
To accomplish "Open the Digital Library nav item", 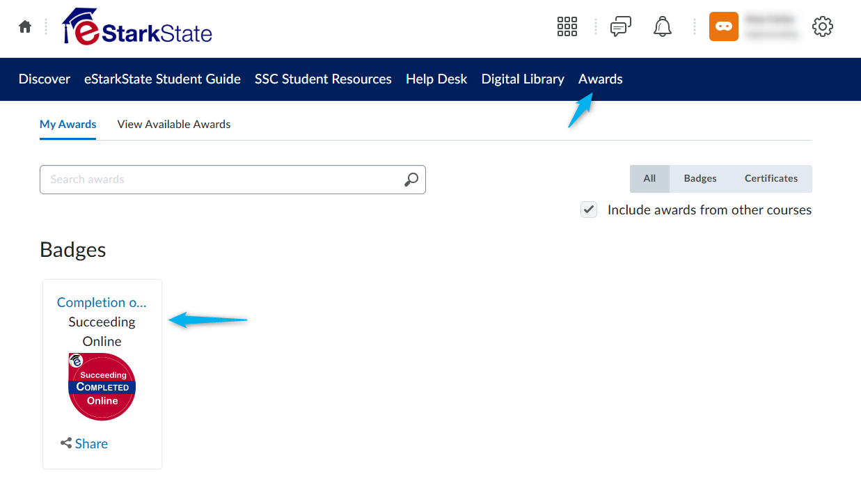I will tap(523, 79).
